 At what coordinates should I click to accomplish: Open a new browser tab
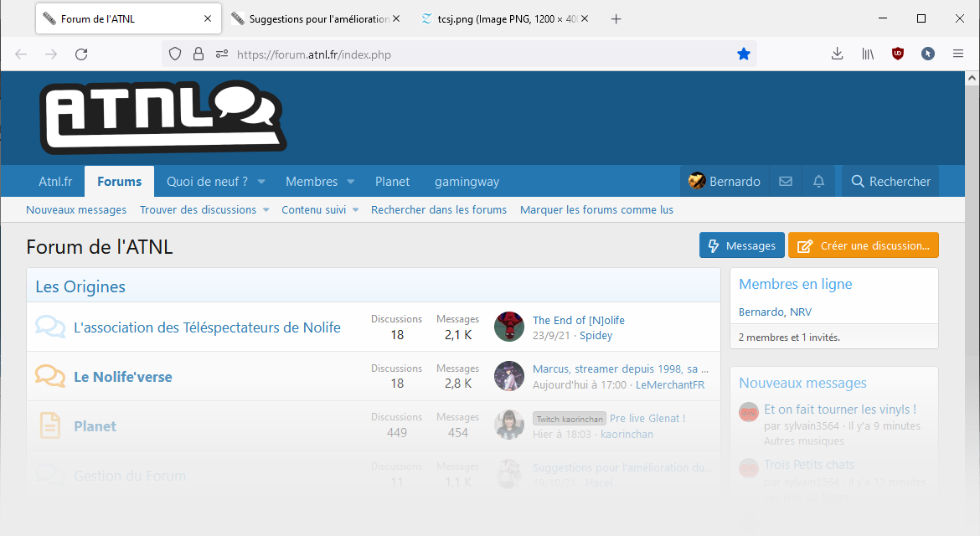click(616, 18)
